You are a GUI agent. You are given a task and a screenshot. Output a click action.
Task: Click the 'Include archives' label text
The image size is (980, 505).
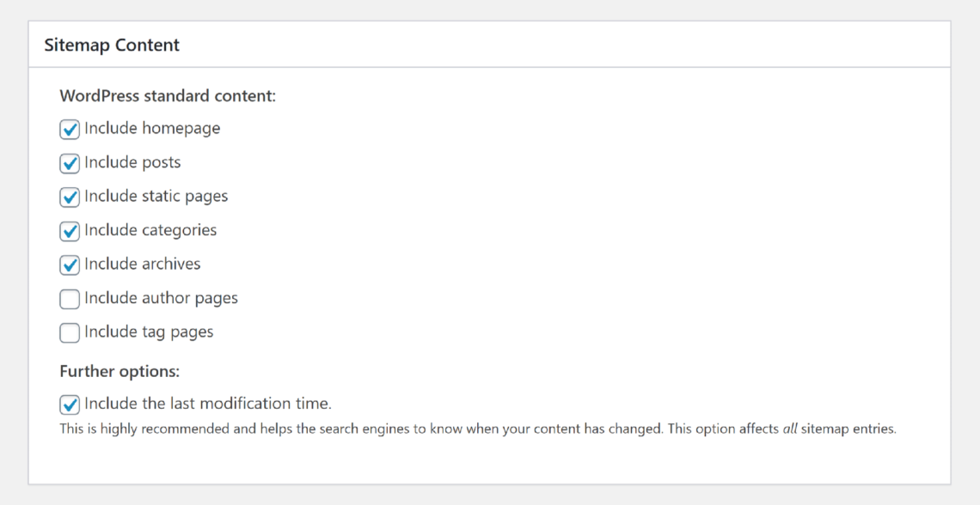coord(143,264)
